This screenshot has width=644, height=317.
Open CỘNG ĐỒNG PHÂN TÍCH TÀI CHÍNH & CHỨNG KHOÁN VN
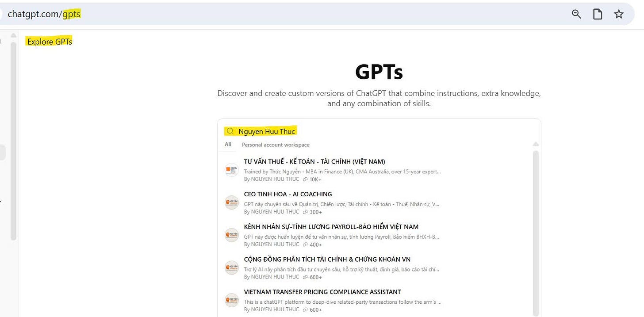click(x=327, y=259)
